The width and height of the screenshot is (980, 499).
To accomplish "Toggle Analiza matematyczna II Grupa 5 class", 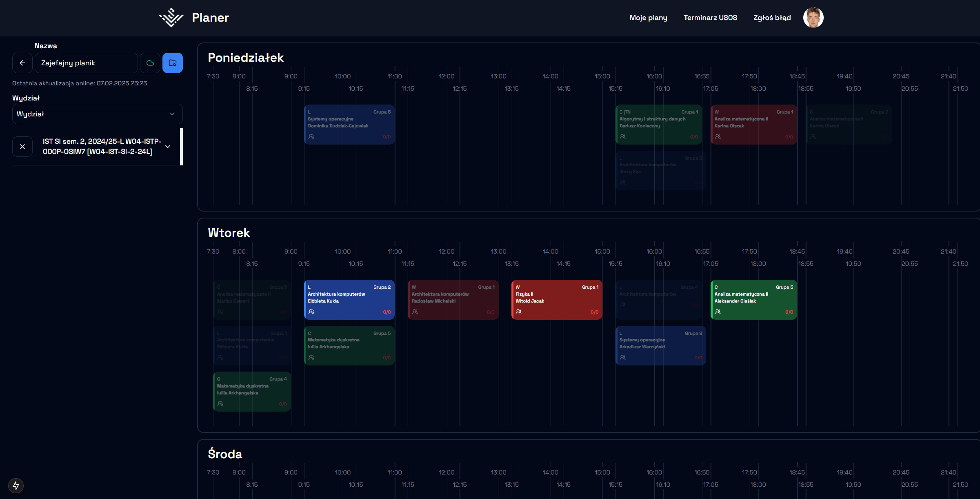I will (753, 299).
